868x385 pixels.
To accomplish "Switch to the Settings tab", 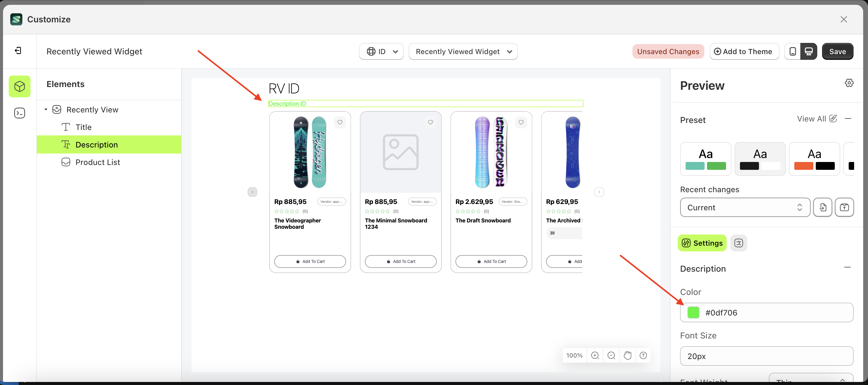I will click(x=702, y=243).
